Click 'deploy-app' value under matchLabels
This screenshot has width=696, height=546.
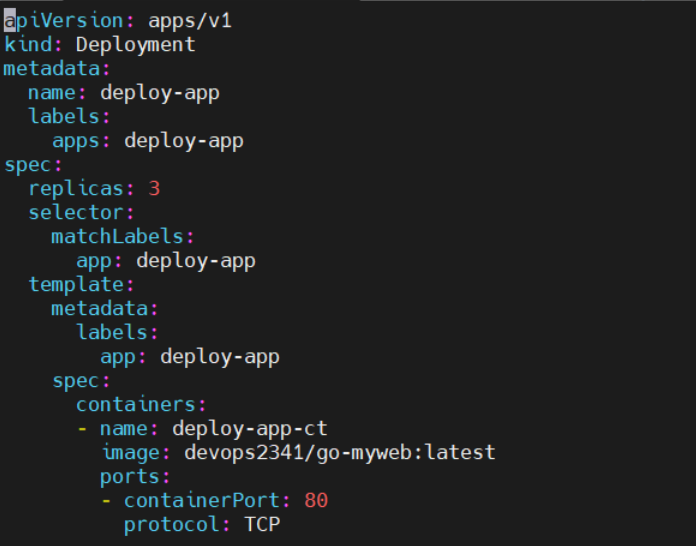click(x=196, y=261)
